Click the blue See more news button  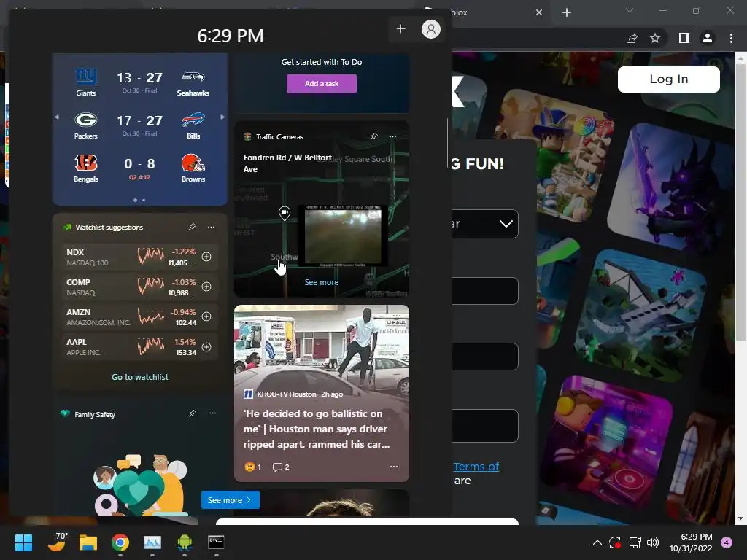(x=230, y=500)
